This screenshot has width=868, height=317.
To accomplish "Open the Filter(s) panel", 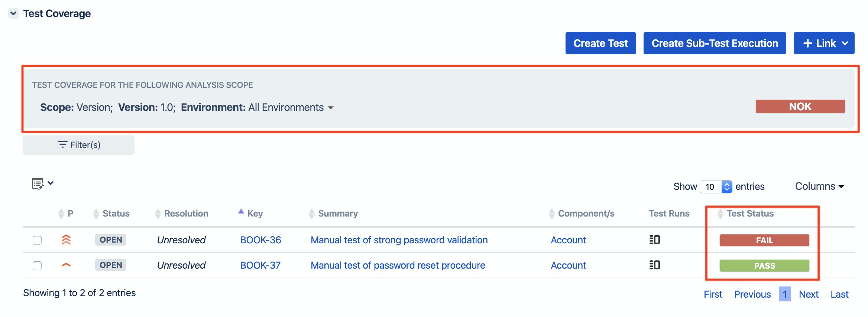I will 79,145.
